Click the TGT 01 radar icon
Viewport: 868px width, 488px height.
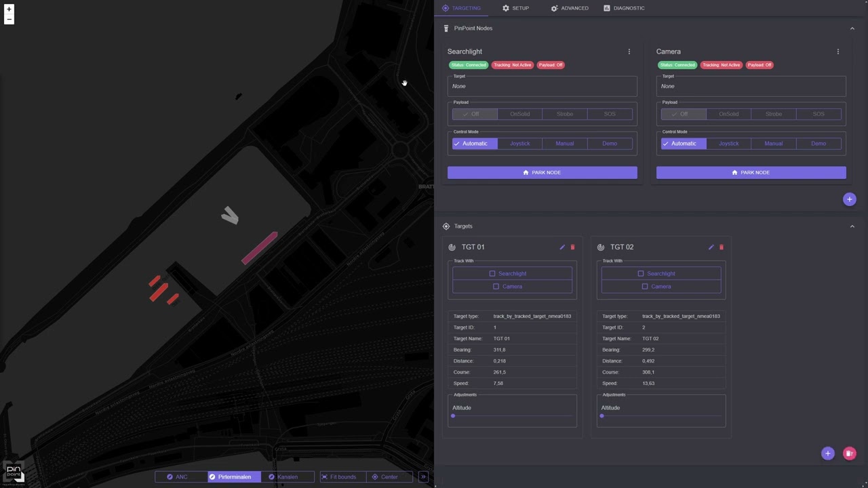452,247
